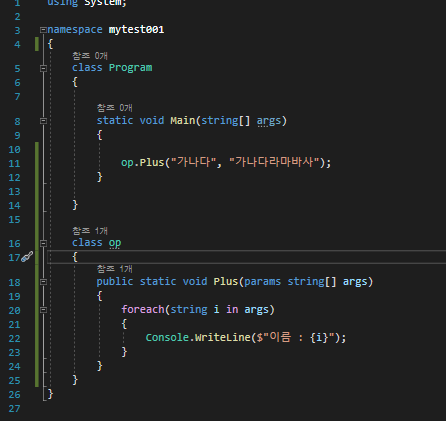This screenshot has height=421, width=446.
Task: Click line number 22 in the margin
Action: 14,338
